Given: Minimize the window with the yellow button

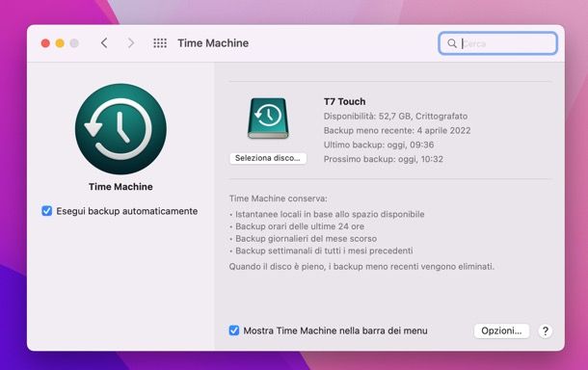Looking at the screenshot, I should pyautogui.click(x=60, y=43).
